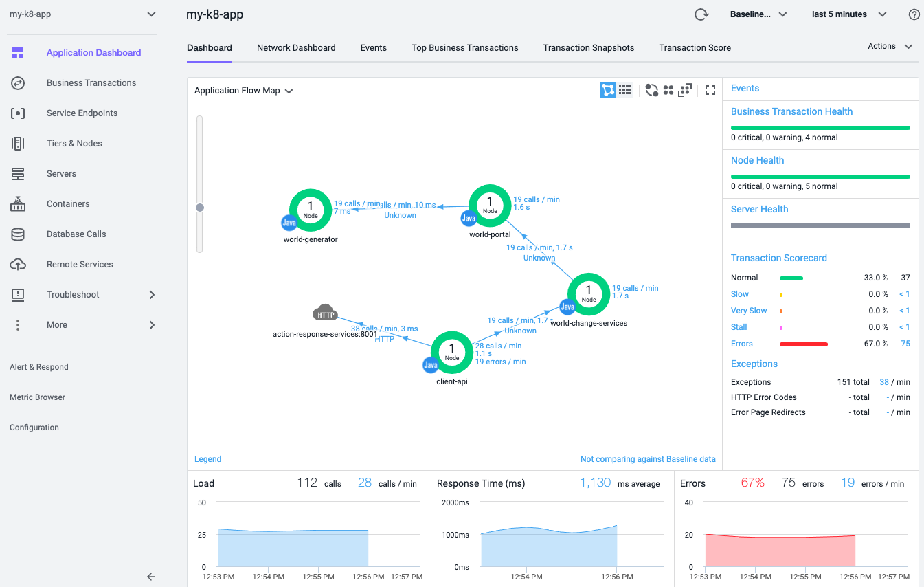Open the Actions dropdown menu
This screenshot has height=587, width=924.
[x=890, y=46]
